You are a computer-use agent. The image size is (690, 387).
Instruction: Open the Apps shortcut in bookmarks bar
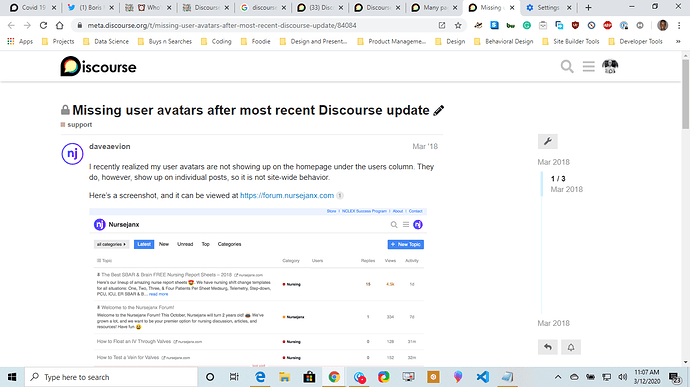20,41
